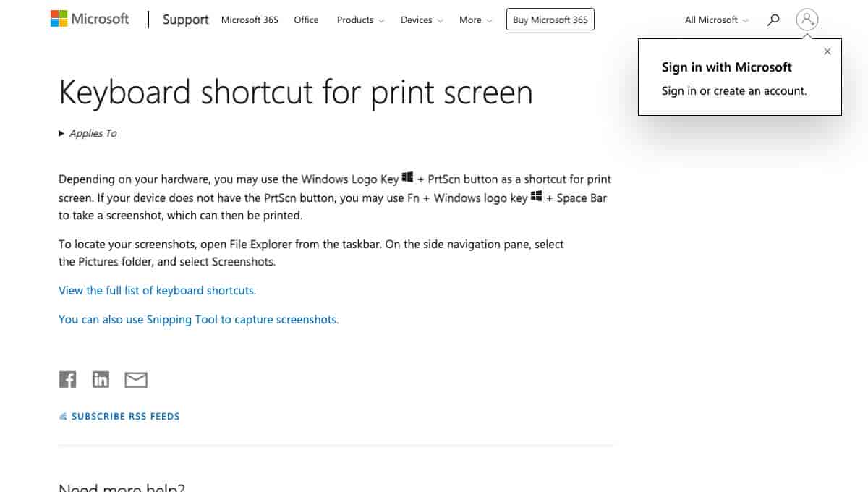Image resolution: width=868 pixels, height=492 pixels.
Task: Open the Office nav item
Action: [x=306, y=20]
